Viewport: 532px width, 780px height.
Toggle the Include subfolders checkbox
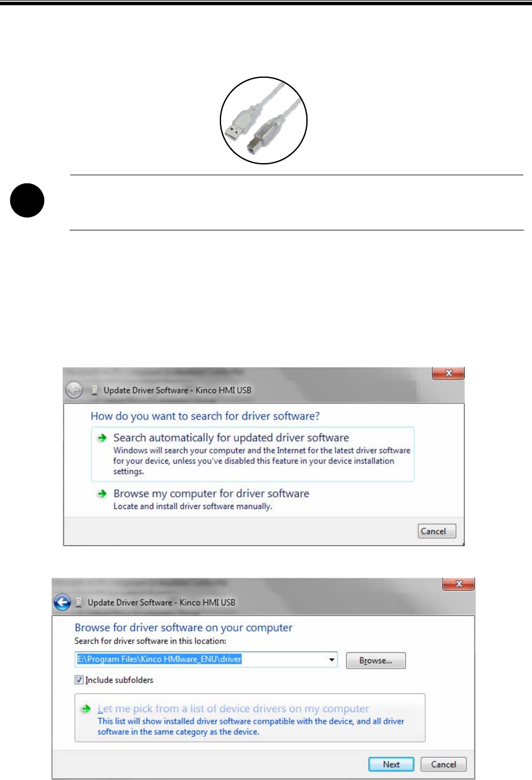[x=79, y=680]
